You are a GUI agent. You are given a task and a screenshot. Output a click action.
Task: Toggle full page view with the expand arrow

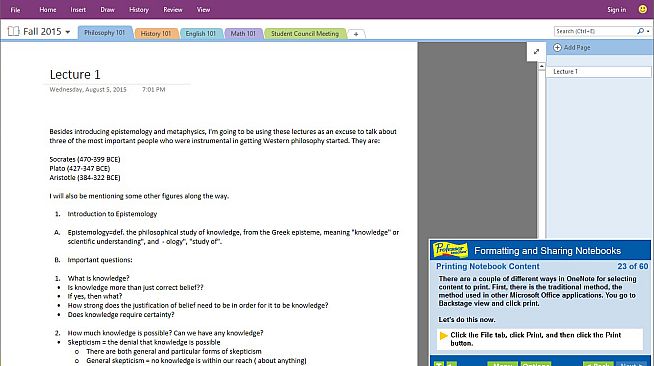point(536,51)
